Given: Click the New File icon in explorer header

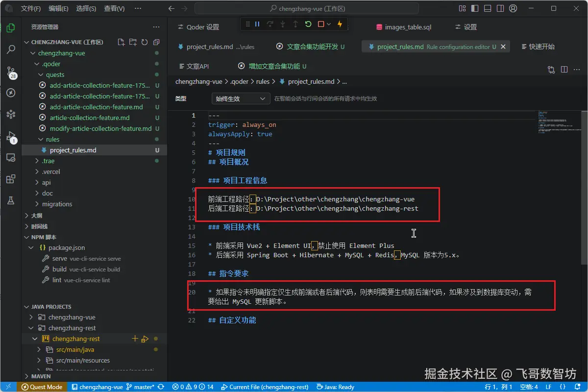Looking at the screenshot, I should (121, 42).
